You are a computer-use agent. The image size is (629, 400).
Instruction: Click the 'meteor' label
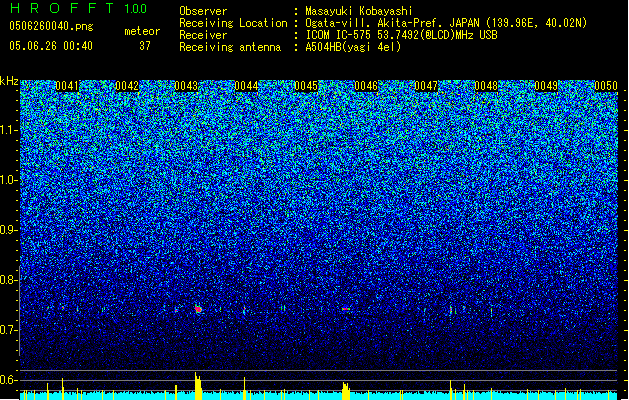tap(142, 31)
